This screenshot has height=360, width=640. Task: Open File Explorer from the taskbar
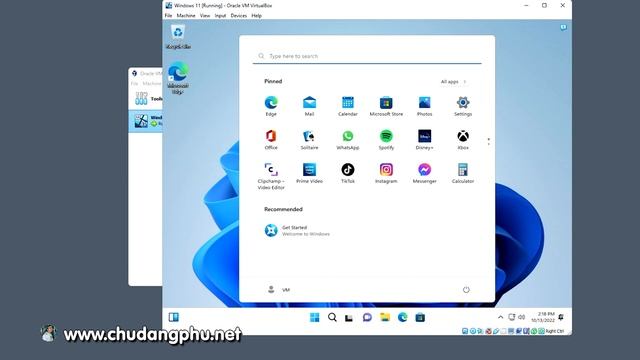pos(385,317)
